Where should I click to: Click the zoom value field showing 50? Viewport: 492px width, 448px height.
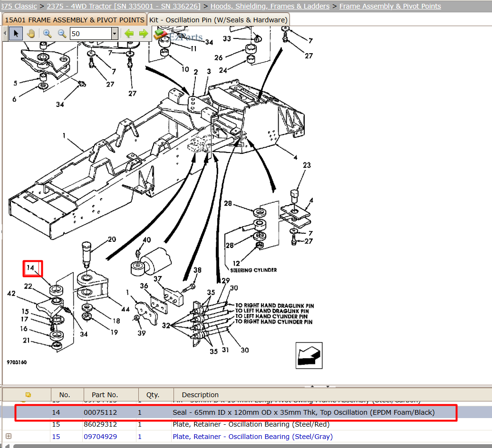pyautogui.click(x=91, y=34)
